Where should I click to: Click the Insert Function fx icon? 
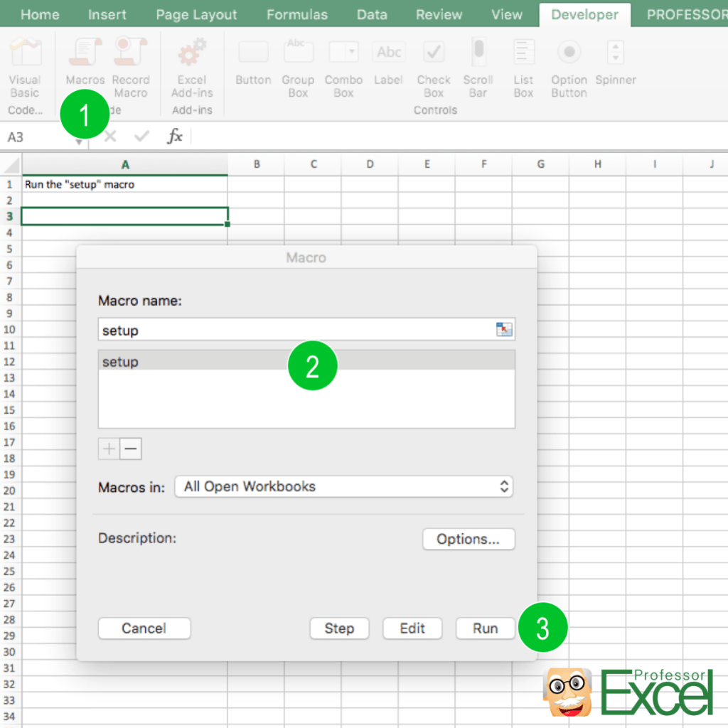point(174,137)
